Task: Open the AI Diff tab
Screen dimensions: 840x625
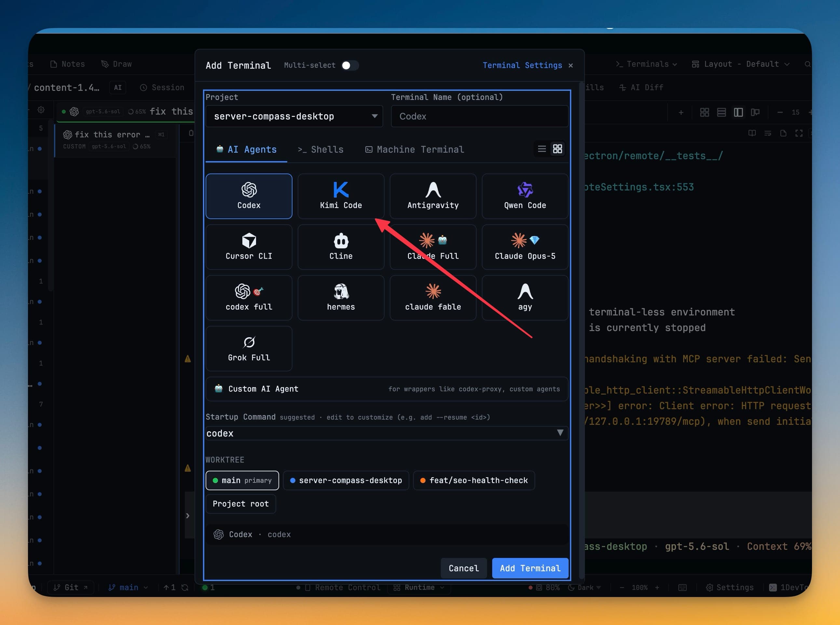Action: click(641, 87)
